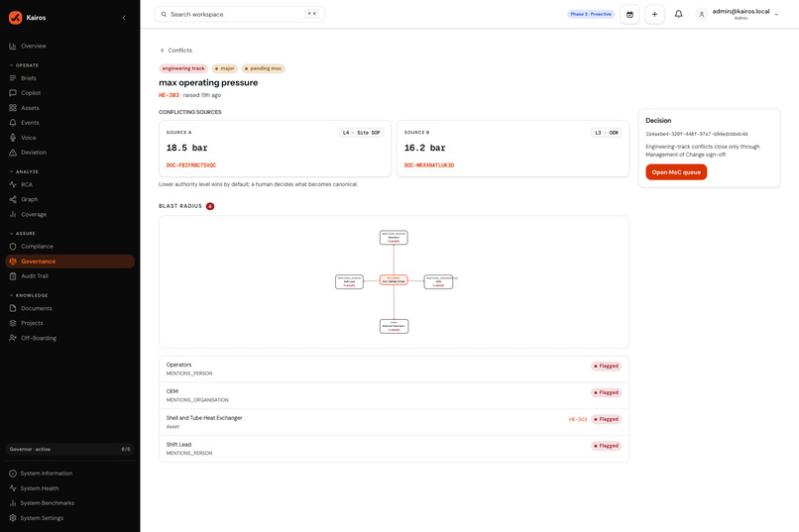Click the pending moc tag
This screenshot has width=799, height=532.
pos(264,68)
